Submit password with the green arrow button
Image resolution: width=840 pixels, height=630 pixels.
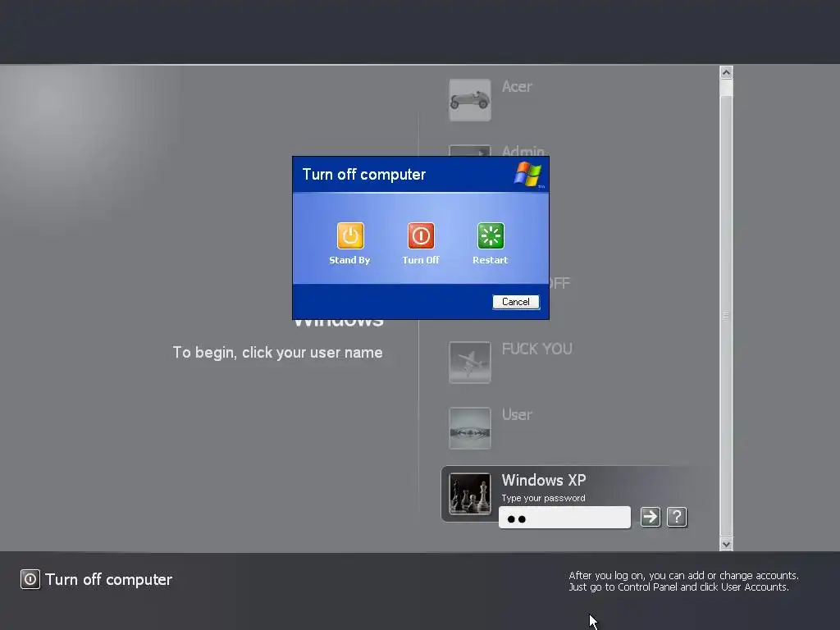point(651,517)
